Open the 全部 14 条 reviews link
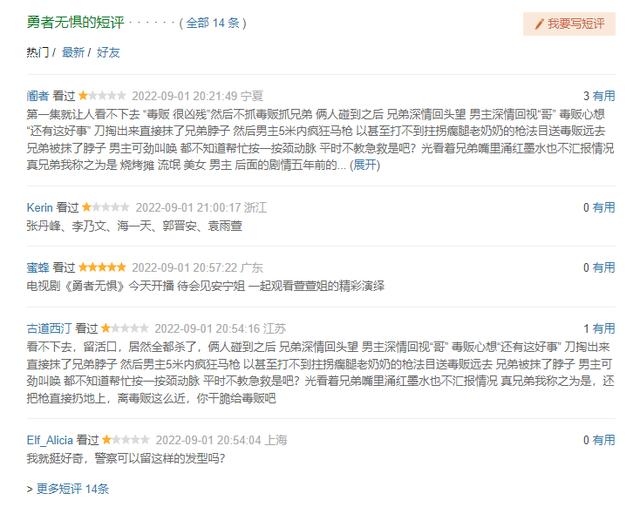640x507 pixels. point(213,23)
